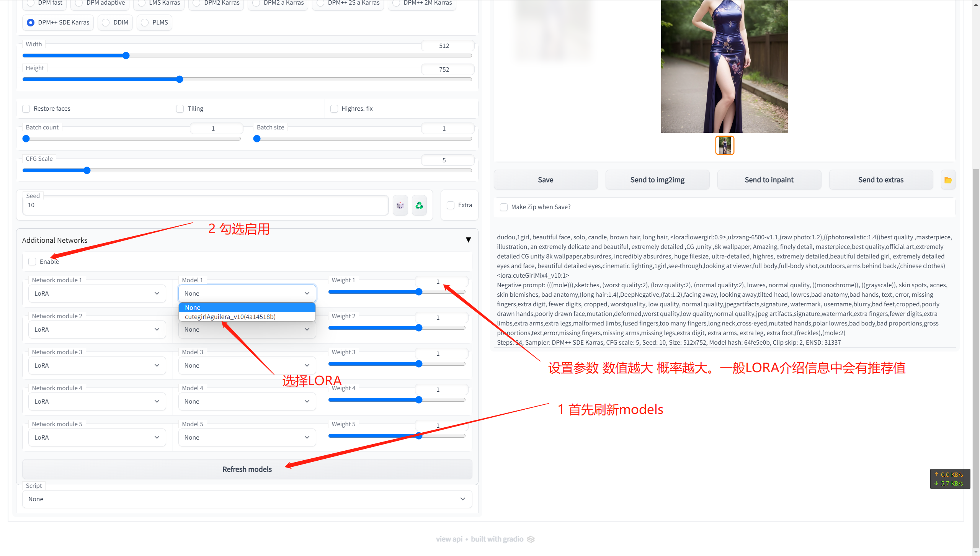Open the output folder icon

[948, 180]
